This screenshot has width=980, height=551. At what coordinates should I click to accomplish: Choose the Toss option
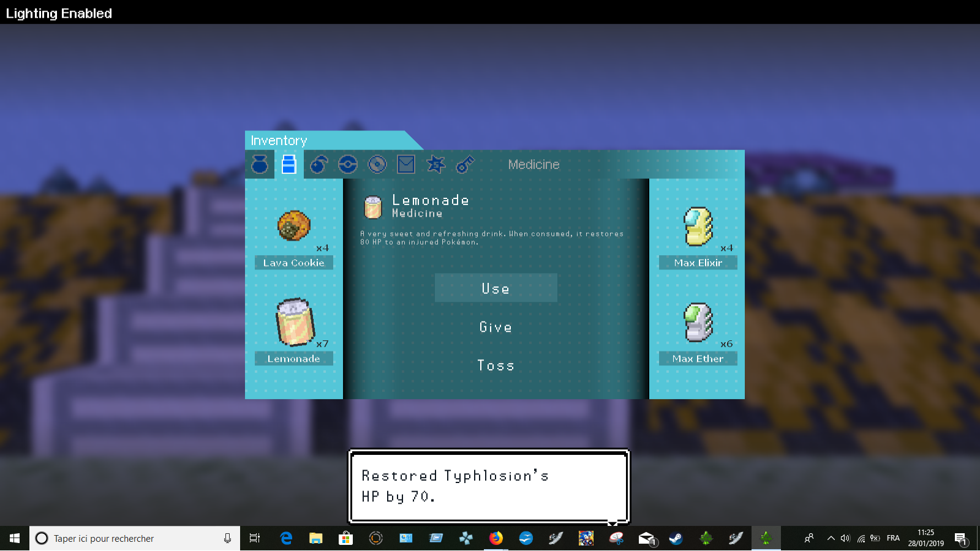[x=496, y=365]
